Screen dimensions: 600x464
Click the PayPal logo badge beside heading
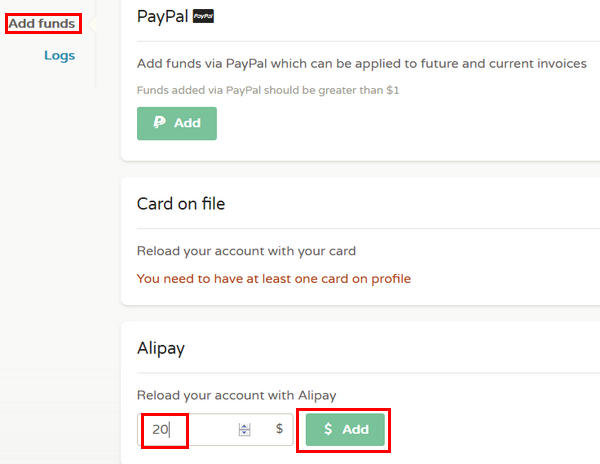[203, 16]
